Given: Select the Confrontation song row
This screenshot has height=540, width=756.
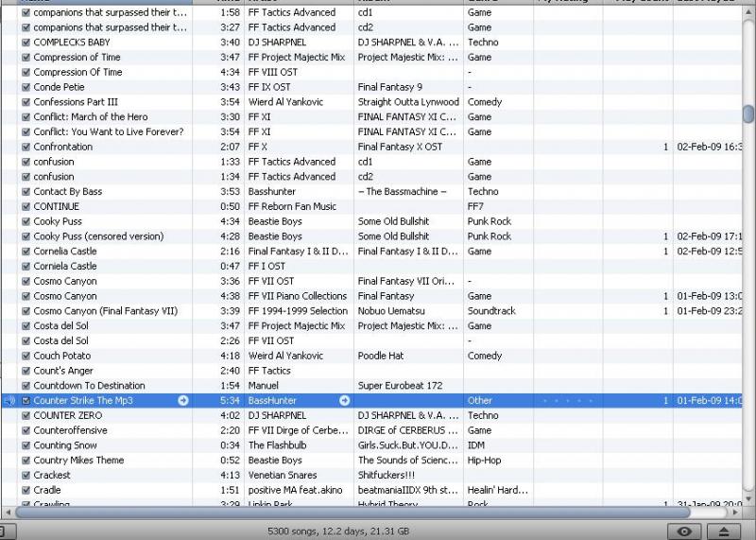Looking at the screenshot, I should coord(371,147).
